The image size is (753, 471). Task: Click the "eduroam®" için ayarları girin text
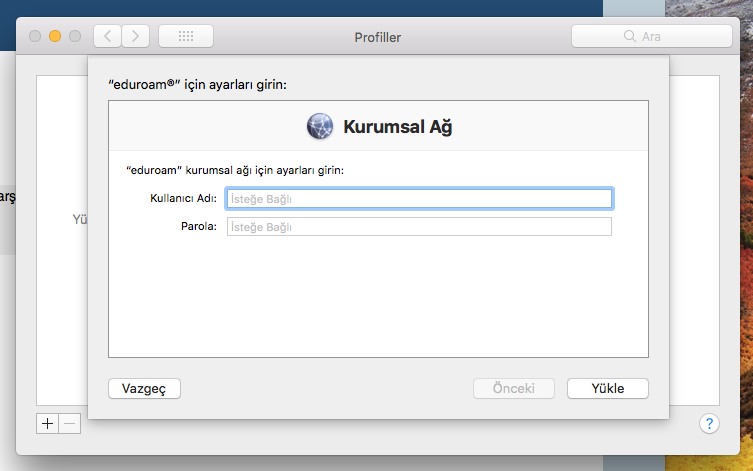(x=197, y=85)
